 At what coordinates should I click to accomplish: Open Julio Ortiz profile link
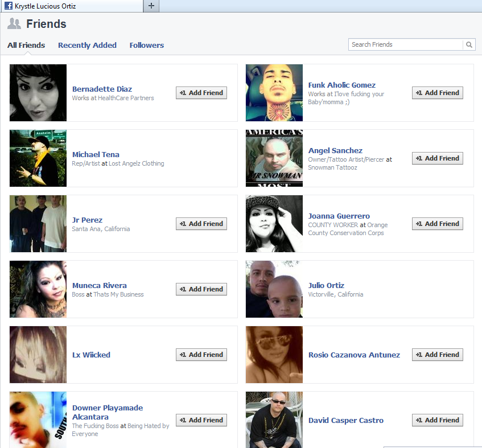(x=326, y=285)
